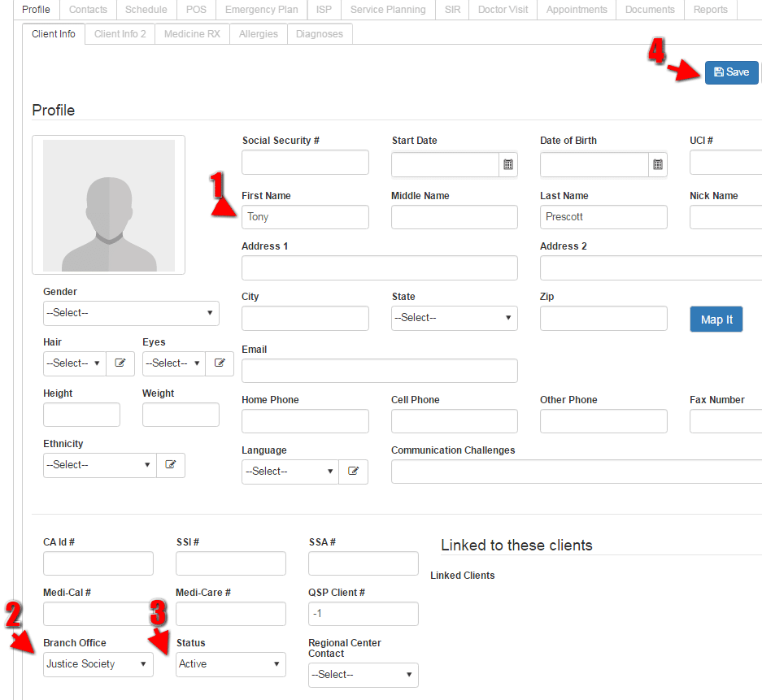
Task: Select the Doctor Visit tab
Action: pos(503,10)
